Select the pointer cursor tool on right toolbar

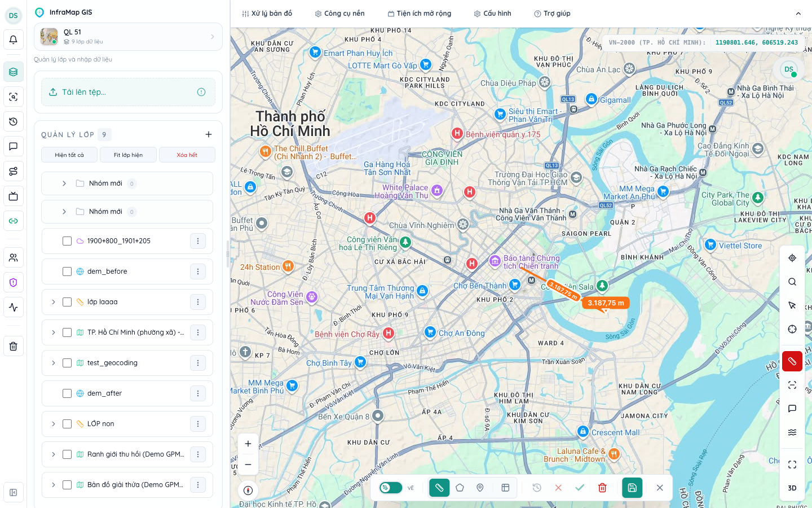click(x=792, y=305)
